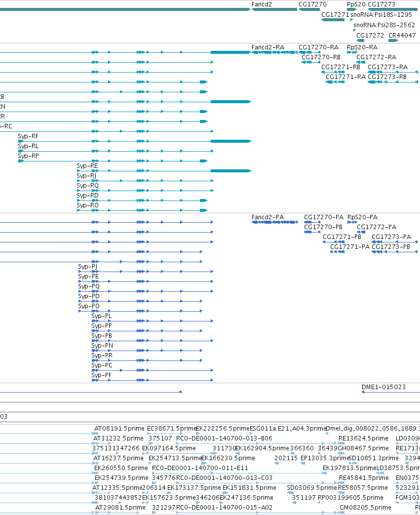Viewport: 420px width, 515px height.
Task: Click the CG17271 gene label
Action: pos(335,15)
